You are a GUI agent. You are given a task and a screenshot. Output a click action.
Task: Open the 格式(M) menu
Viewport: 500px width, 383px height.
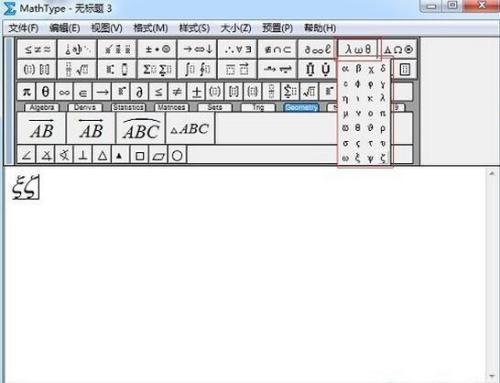(150, 28)
